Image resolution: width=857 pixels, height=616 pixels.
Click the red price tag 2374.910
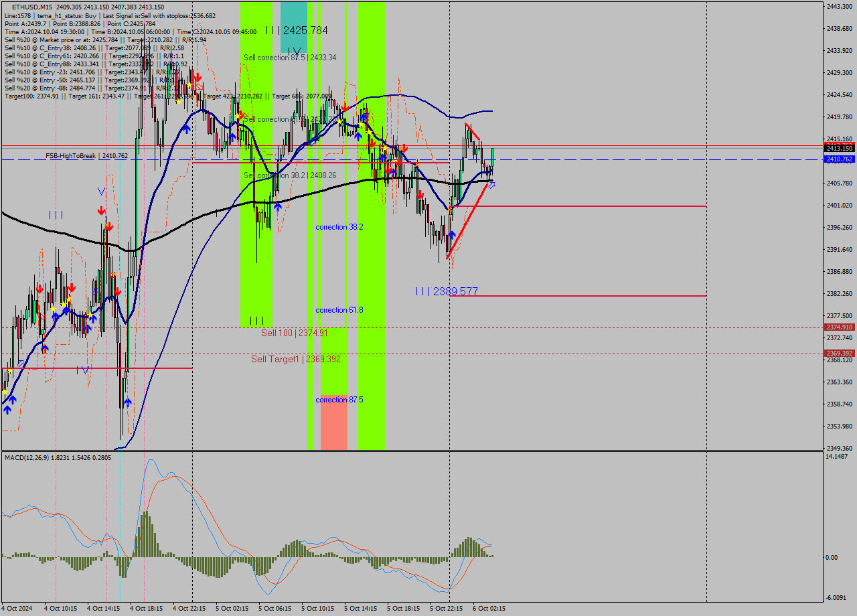click(x=839, y=327)
